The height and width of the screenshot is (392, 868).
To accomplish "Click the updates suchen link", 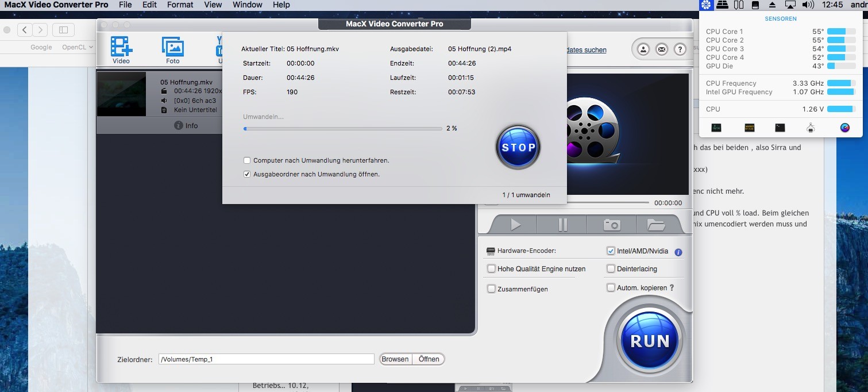I will tap(586, 50).
